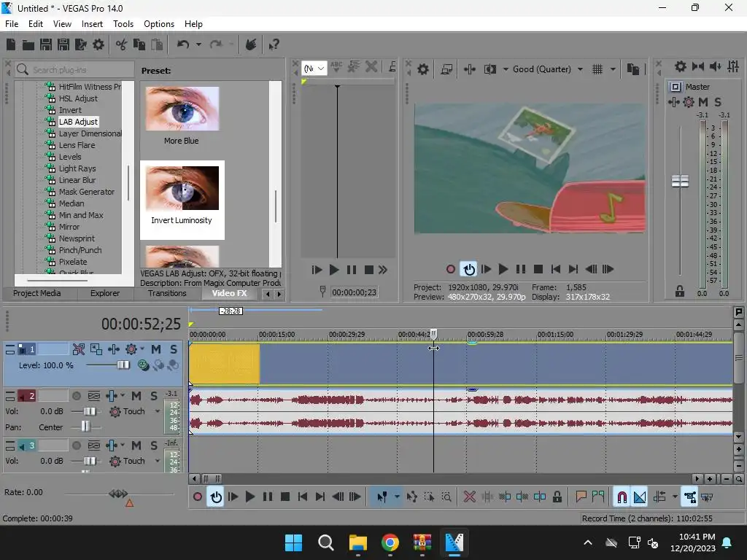Click the Search plug-ins field
747x560 pixels.
74,69
